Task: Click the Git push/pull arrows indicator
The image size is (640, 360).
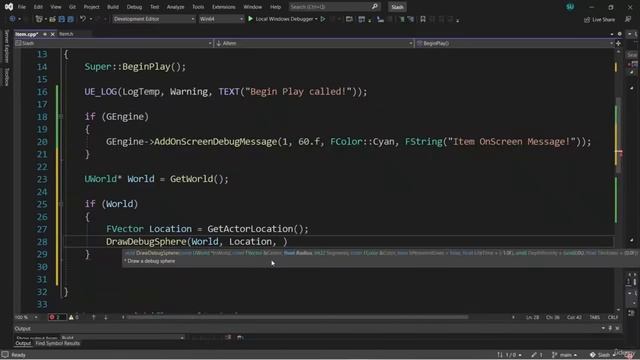Action: 509,355
